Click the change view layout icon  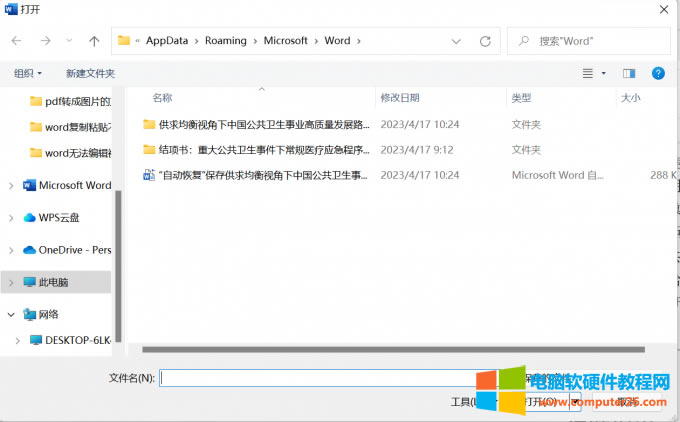click(x=589, y=73)
